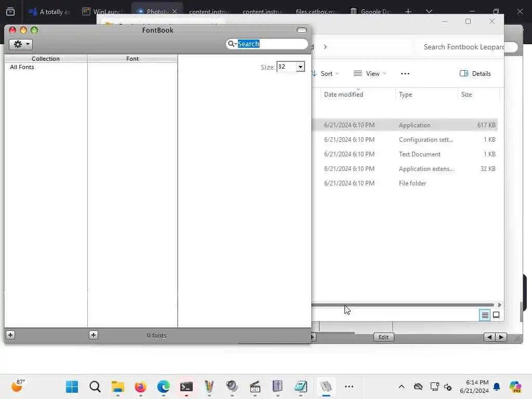Click the horizontal scrollbar in File Explorer
The height and width of the screenshot is (399, 532).
point(403,304)
